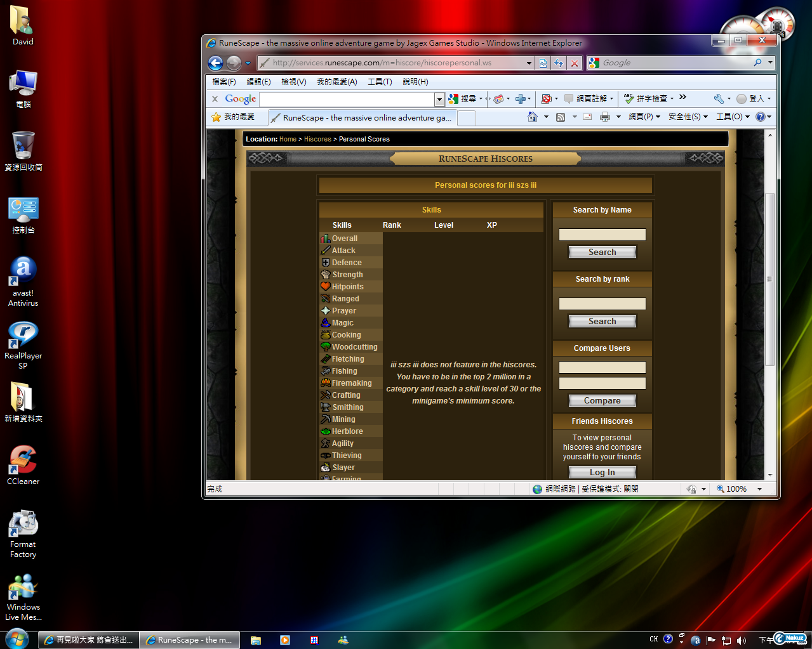Follow the Hiscores breadcrumb link
The width and height of the screenshot is (812, 649).
tap(317, 139)
